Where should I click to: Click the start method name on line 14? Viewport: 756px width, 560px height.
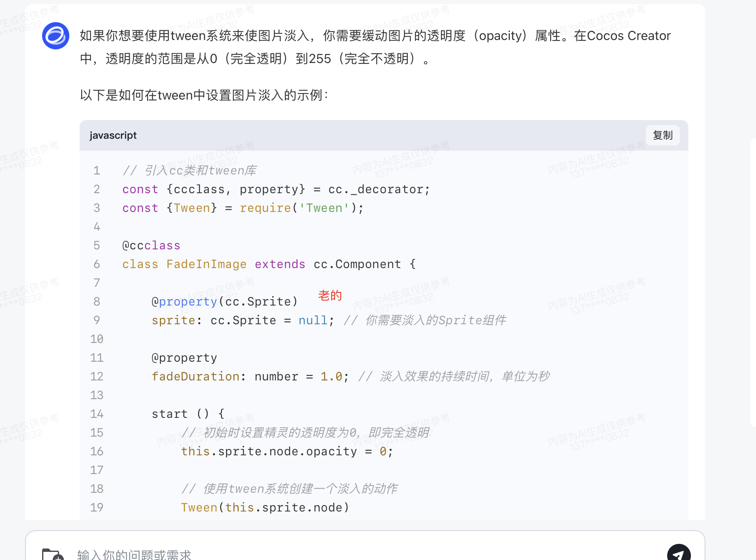coord(170,414)
